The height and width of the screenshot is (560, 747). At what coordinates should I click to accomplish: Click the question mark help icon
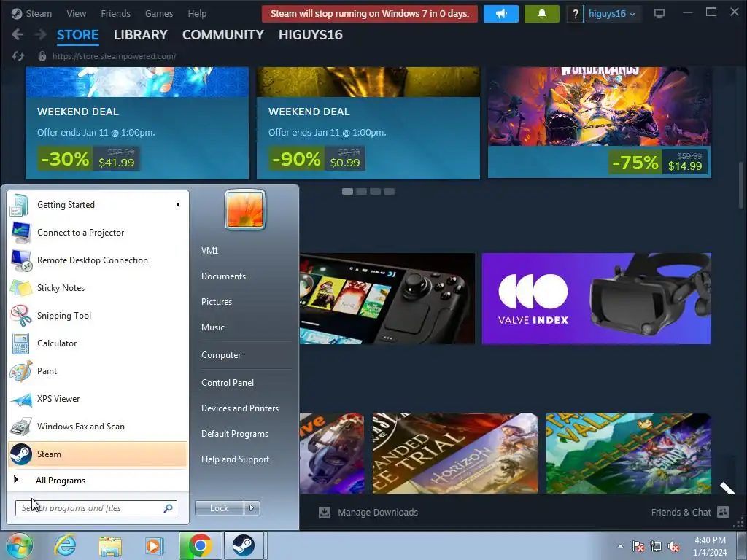(x=575, y=14)
